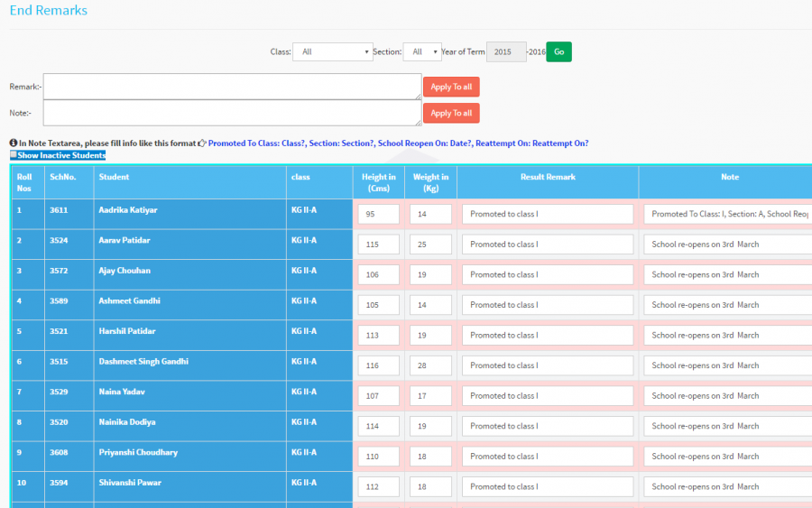Open the Section dropdown
The height and width of the screenshot is (508, 812).
(422, 52)
